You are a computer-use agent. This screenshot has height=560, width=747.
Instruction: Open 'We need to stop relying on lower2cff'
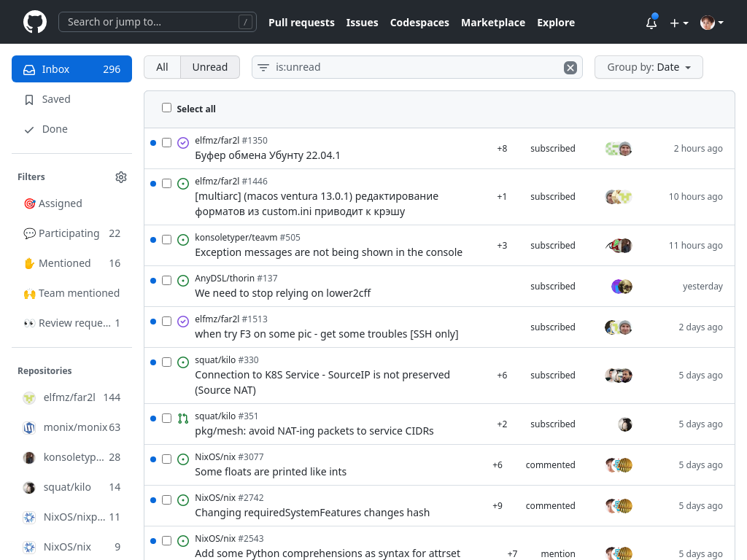coord(282,293)
